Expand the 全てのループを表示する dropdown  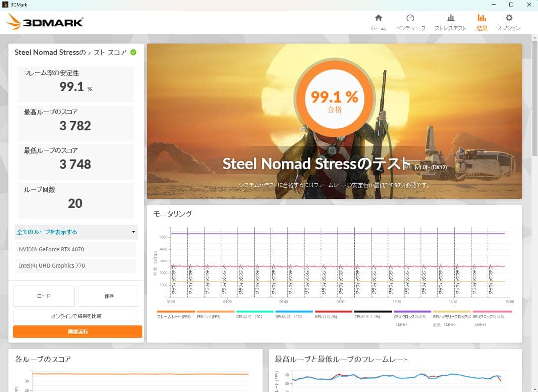click(x=76, y=232)
